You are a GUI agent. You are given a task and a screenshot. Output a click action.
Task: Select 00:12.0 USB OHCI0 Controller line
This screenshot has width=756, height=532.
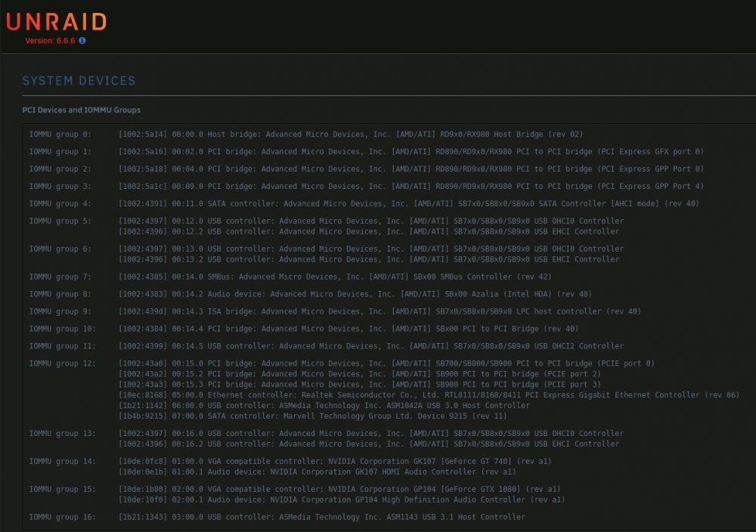371,221
